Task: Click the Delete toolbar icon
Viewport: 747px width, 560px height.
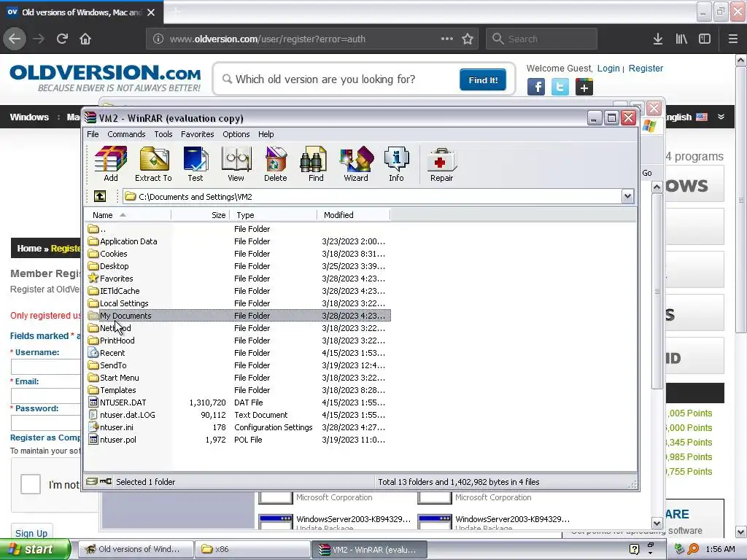Action: (x=275, y=164)
